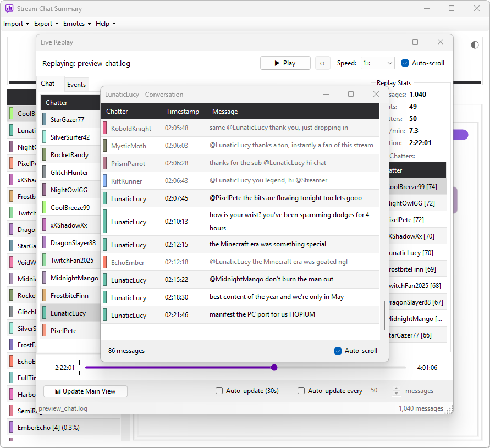This screenshot has height=448, width=490.
Task: Click LunaticLucy message about PC port HOPIUM
Action: click(240, 315)
